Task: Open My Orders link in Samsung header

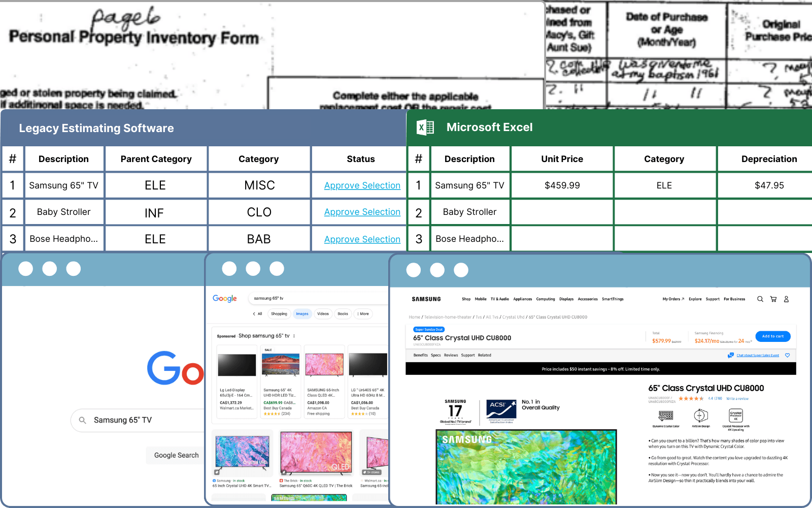Action: pyautogui.click(x=673, y=299)
